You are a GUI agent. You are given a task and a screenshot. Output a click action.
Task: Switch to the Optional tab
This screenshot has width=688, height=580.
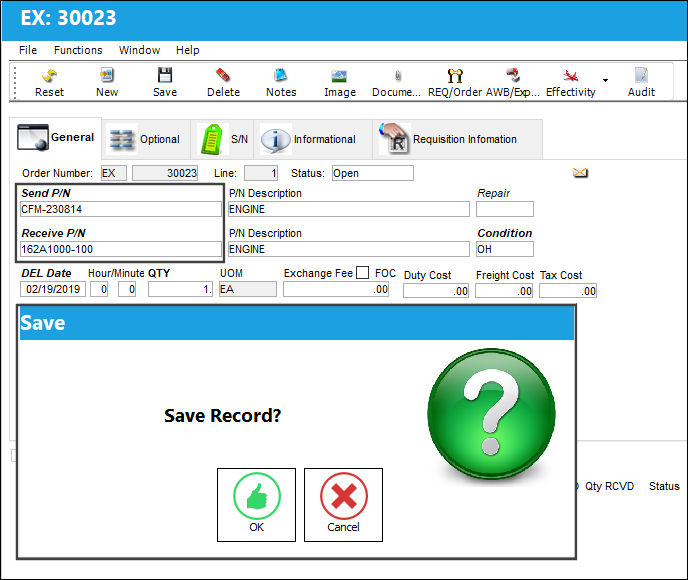pos(145,139)
